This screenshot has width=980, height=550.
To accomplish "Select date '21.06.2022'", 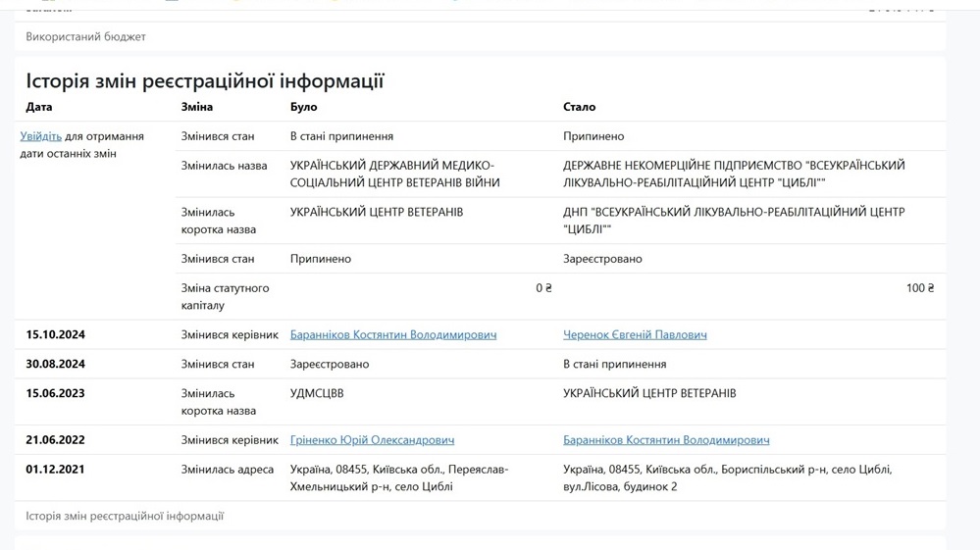I will [55, 440].
